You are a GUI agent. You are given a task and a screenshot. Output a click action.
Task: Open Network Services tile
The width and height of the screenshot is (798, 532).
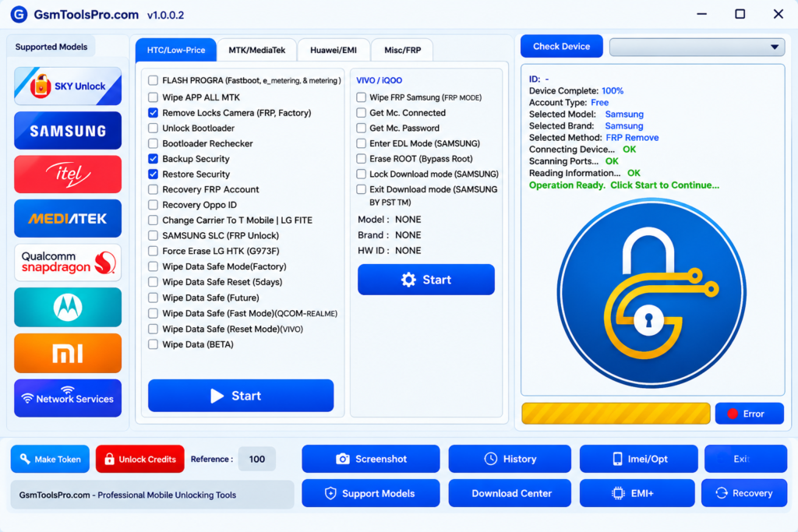pyautogui.click(x=68, y=398)
